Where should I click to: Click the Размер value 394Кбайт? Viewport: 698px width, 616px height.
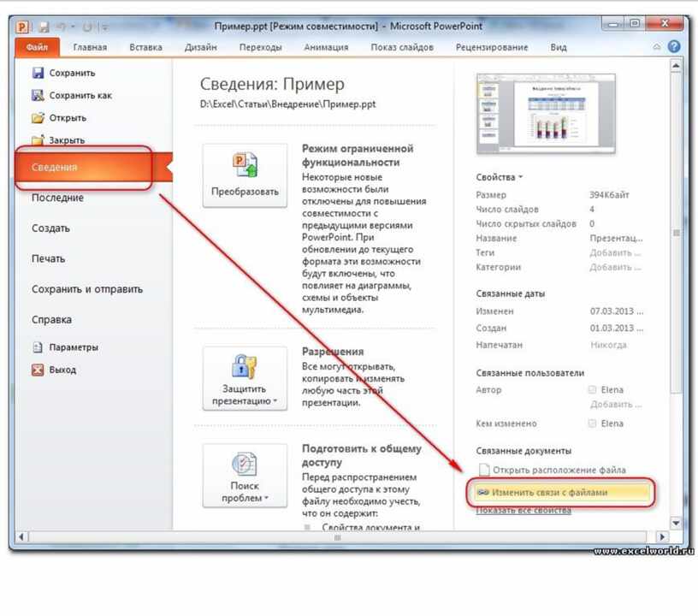click(x=609, y=195)
